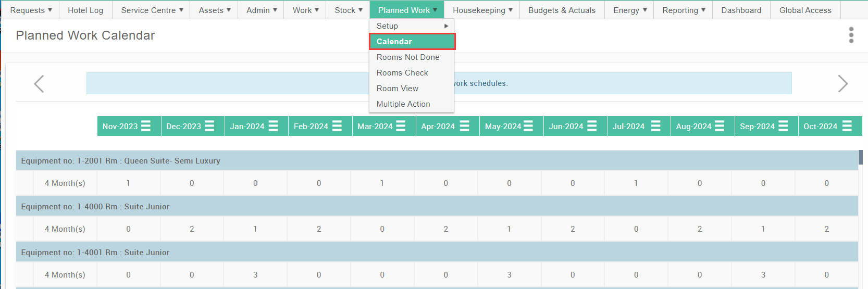Click 4 Month(s) label for Equipment 1-4000

(65, 229)
